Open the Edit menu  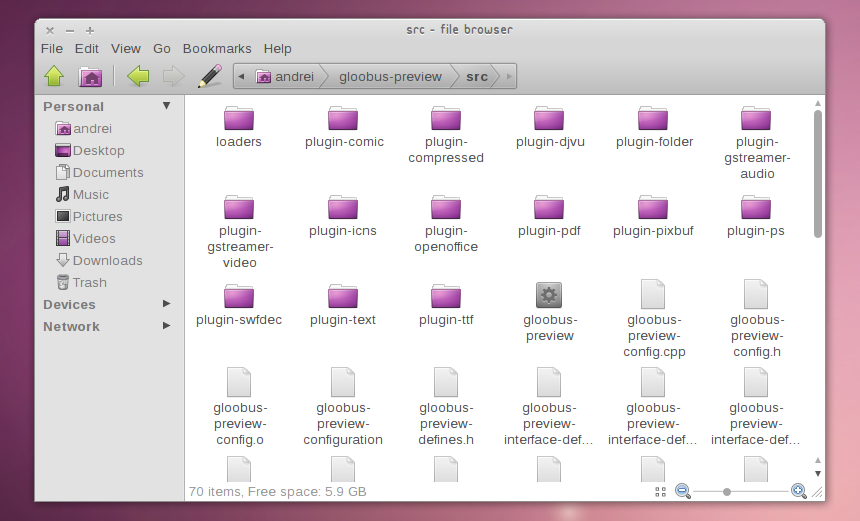click(87, 49)
